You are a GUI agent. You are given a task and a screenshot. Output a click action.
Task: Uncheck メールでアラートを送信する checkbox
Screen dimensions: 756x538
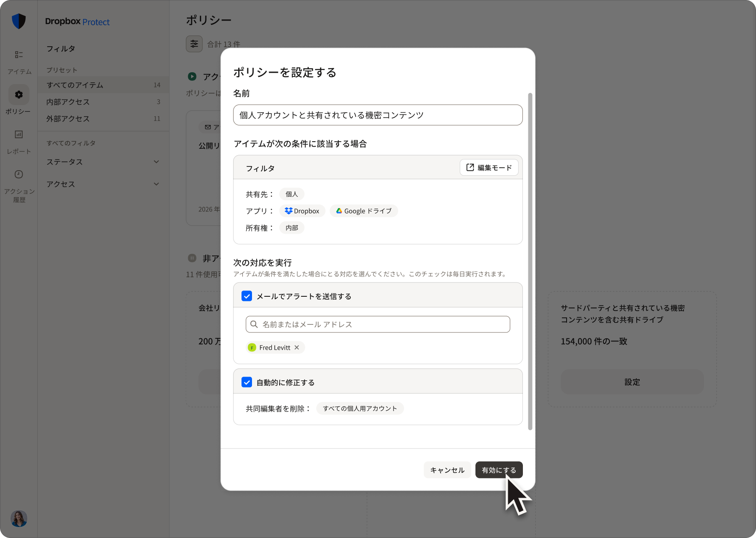tap(247, 296)
